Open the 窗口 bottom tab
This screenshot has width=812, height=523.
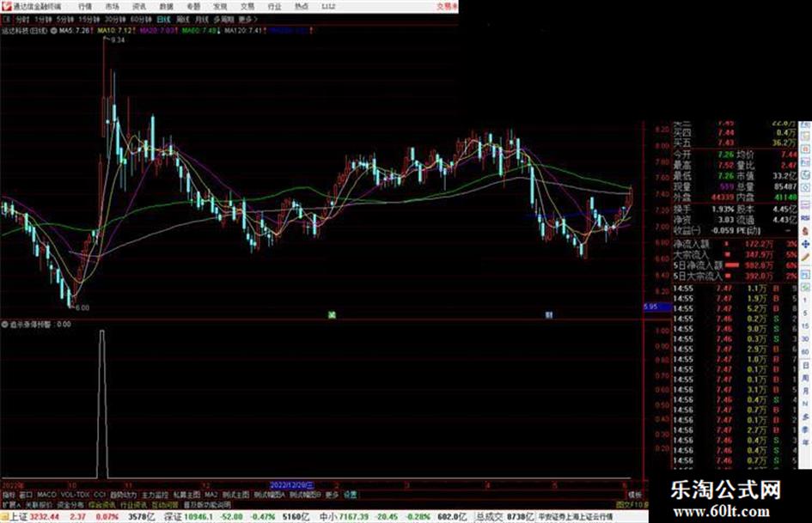click(26, 495)
